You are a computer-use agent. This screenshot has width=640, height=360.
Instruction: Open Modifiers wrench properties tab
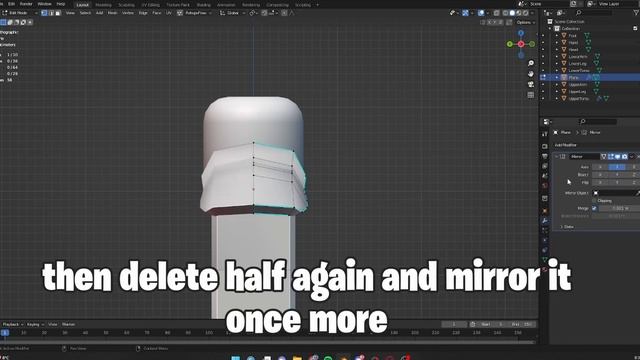(544, 221)
